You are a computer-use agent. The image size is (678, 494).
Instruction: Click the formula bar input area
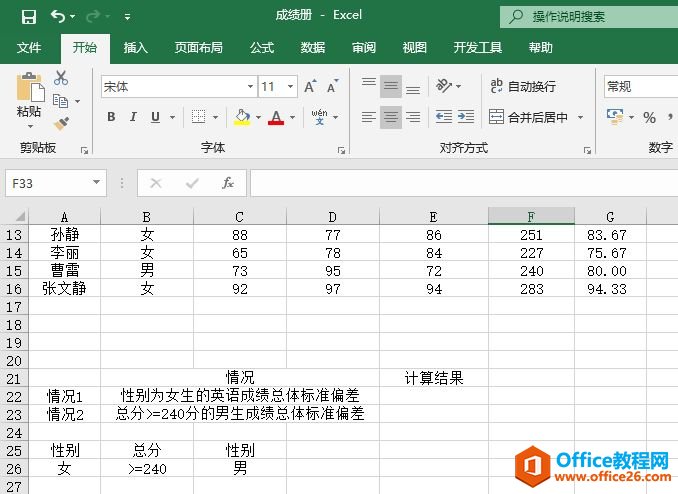click(464, 183)
